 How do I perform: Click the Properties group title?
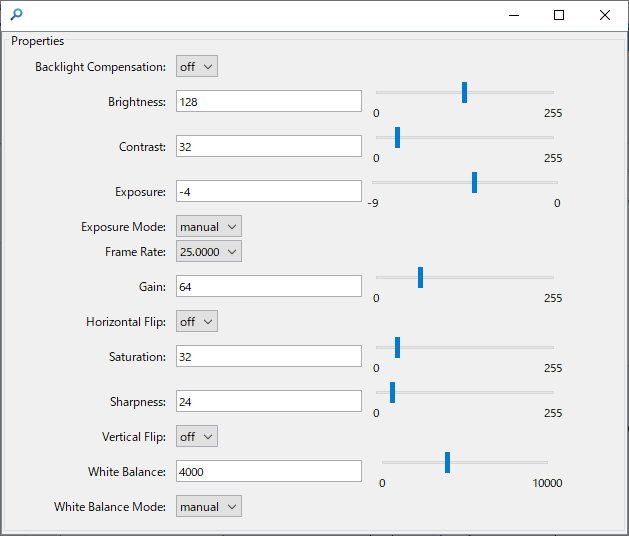[x=37, y=41]
